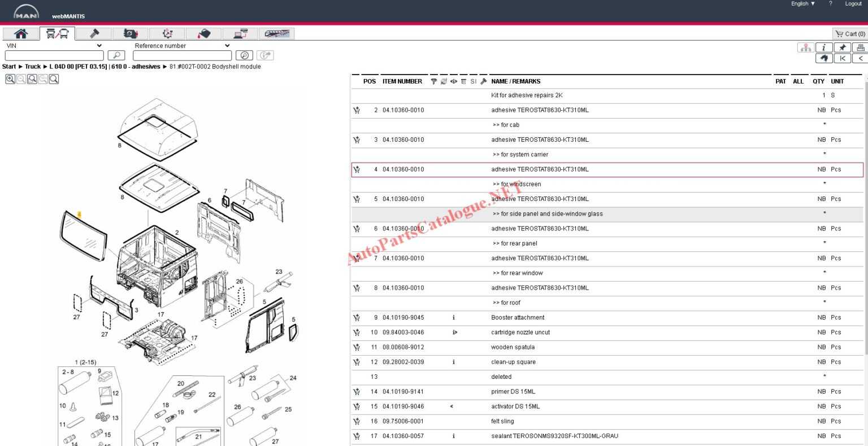Click the reference number search button
The height and width of the screenshot is (446, 868).
[x=244, y=55]
